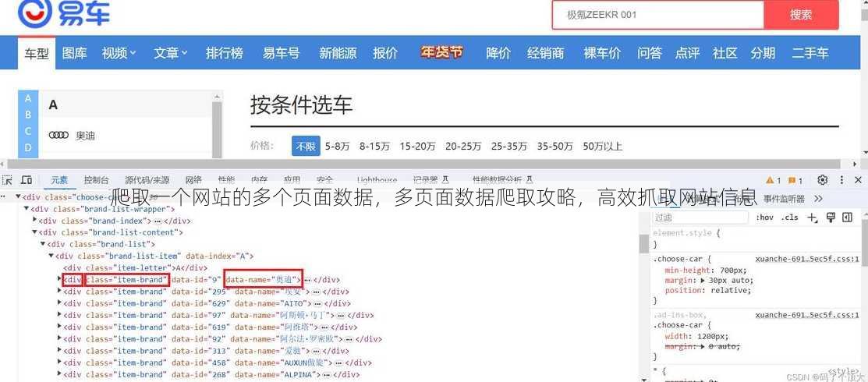868x382 pixels.
Task: Open the 二手车 navigation item
Action: pyautogui.click(x=810, y=53)
